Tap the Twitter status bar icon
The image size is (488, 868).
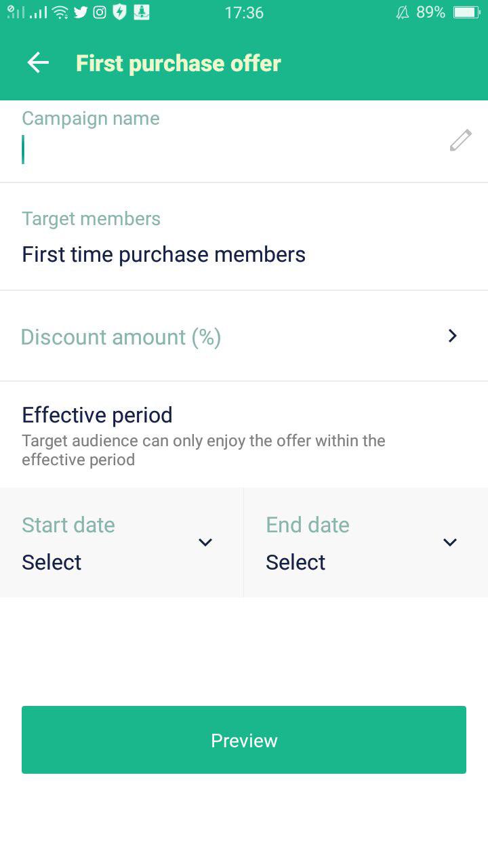tap(81, 12)
